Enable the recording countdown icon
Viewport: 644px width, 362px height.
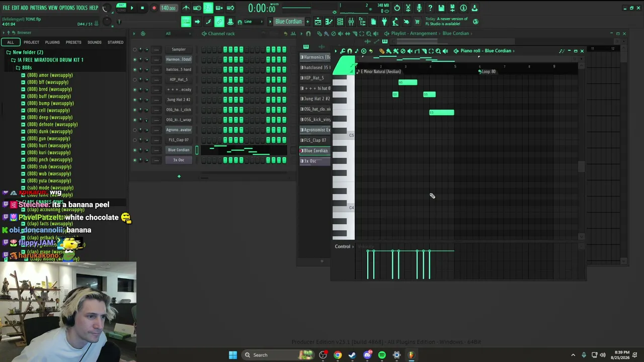(x=208, y=8)
